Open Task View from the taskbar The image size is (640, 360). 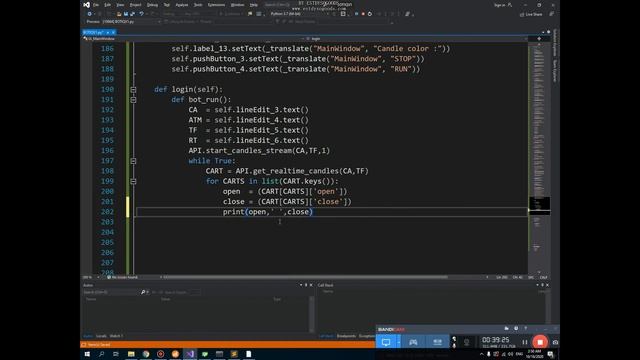[x=116, y=354]
